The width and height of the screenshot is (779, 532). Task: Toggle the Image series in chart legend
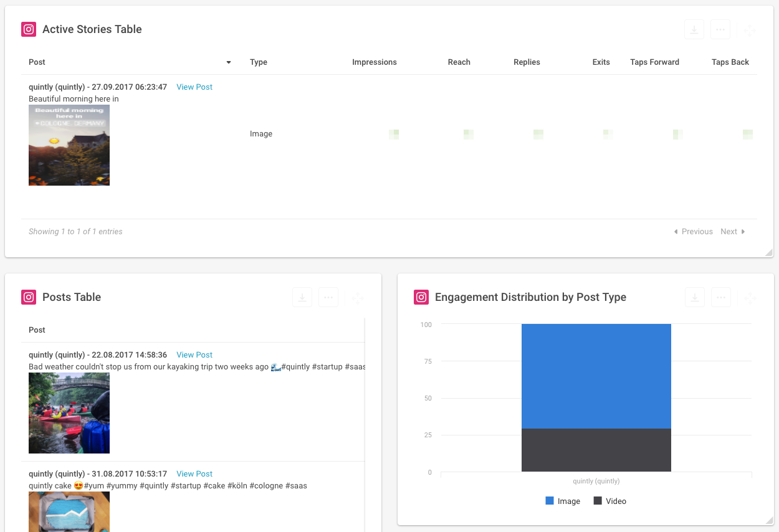(x=563, y=501)
